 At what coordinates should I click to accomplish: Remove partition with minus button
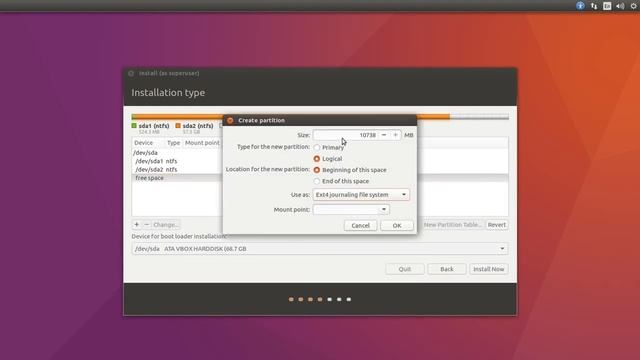pos(147,224)
